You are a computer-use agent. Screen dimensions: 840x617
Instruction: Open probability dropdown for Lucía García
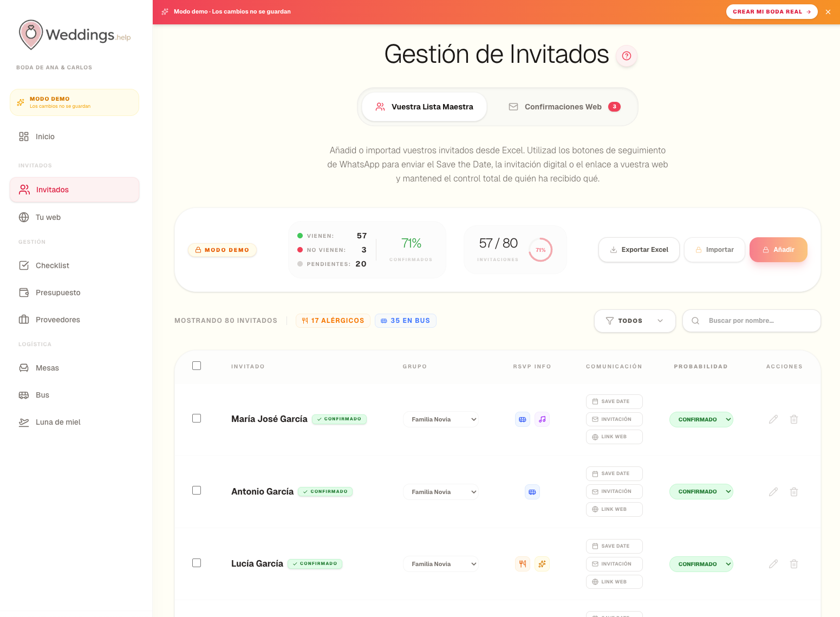[701, 564]
